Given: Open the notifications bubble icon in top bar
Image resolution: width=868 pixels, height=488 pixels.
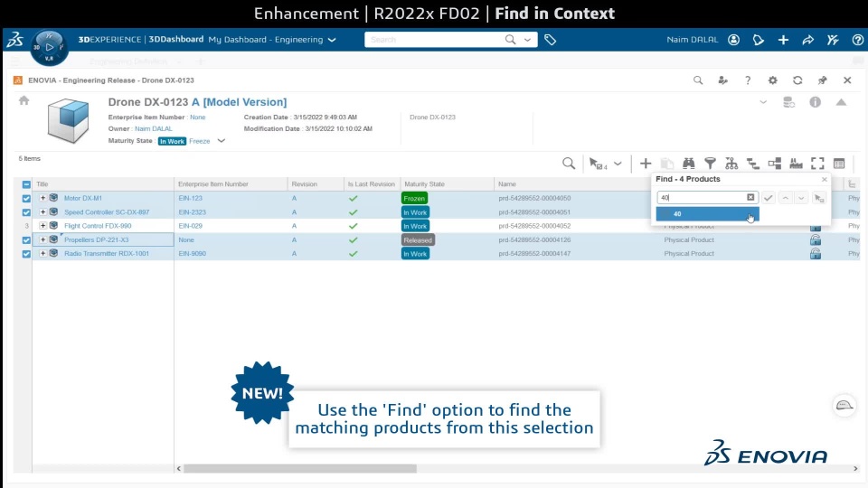Looking at the screenshot, I should 759,40.
